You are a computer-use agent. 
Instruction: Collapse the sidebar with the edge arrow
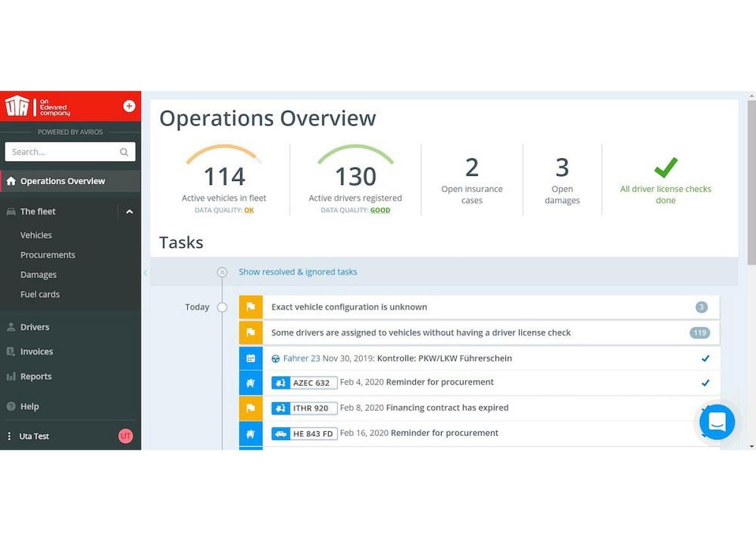click(145, 273)
